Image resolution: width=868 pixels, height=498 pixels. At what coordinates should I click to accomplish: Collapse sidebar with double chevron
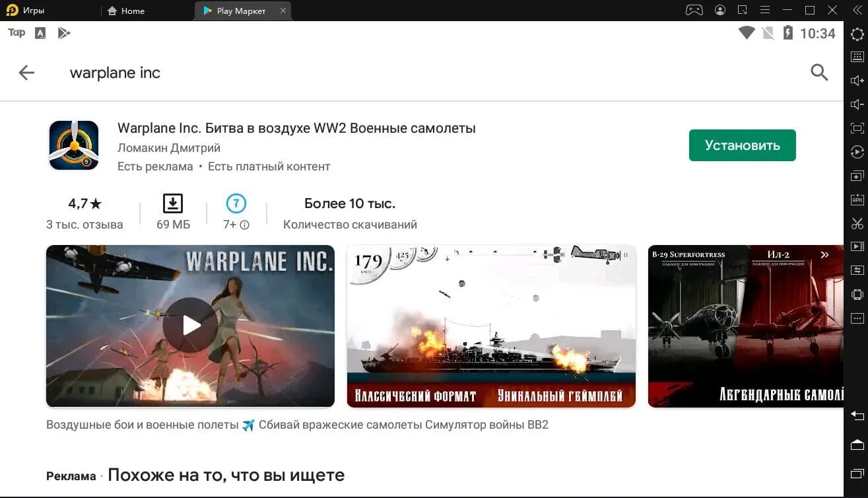coord(856,10)
